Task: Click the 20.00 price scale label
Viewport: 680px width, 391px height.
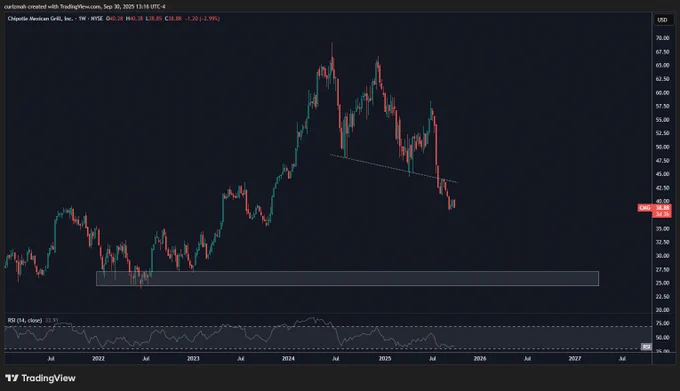Action: point(662,310)
